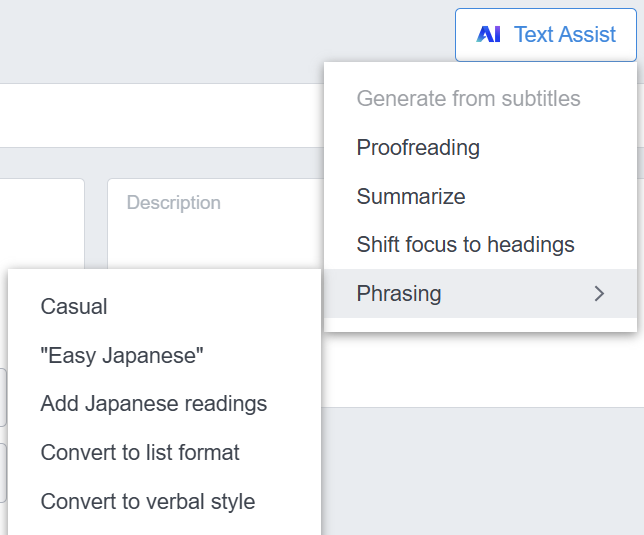Select the greyed-out Generate from subtitles entry
The height and width of the screenshot is (535, 644).
pos(468,99)
